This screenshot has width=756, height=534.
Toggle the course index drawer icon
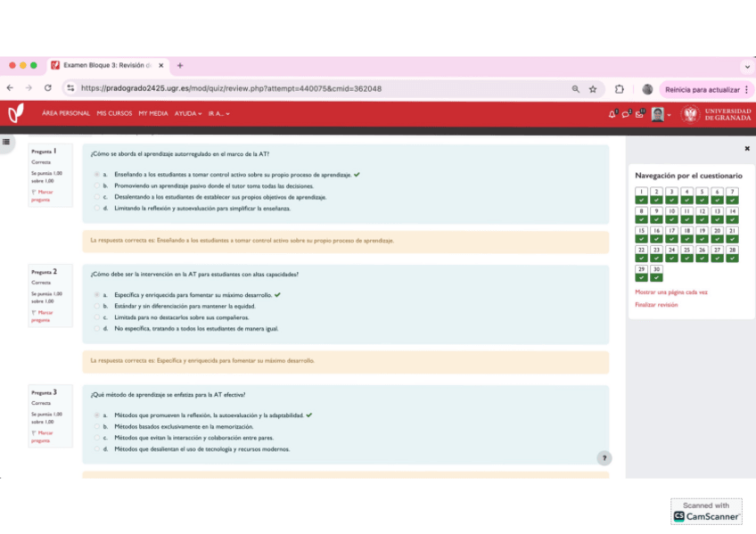pos(6,142)
